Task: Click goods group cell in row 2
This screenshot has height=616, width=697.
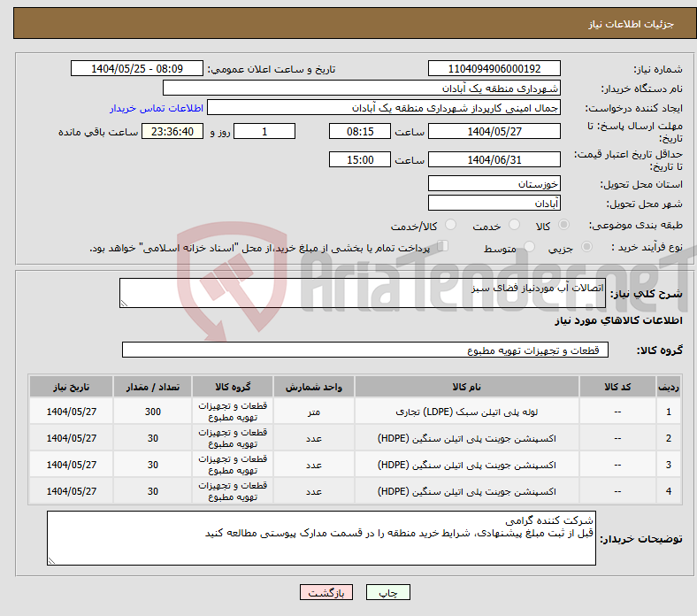Action: click(x=233, y=438)
